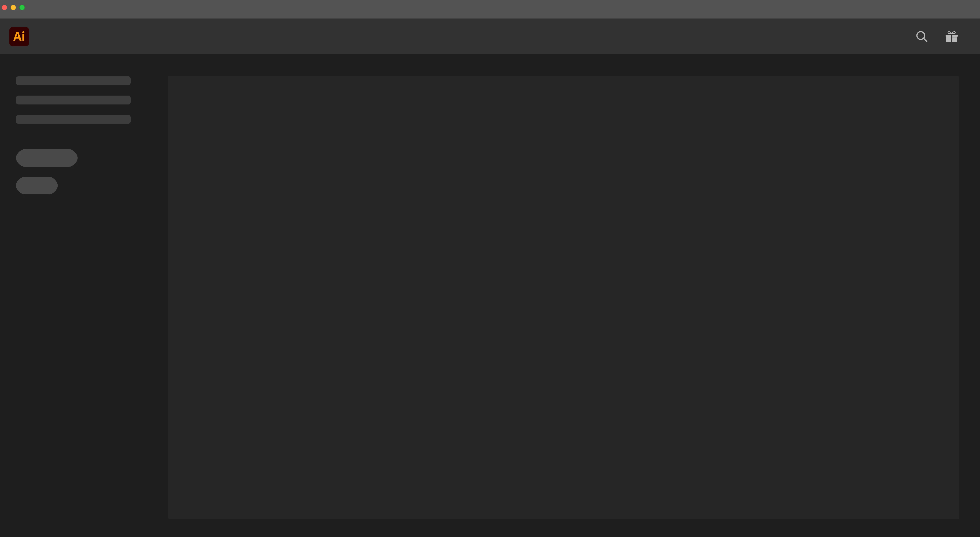Click the dark strip above the content panel
Viewport: 980px width, 537px height.
click(x=563, y=65)
